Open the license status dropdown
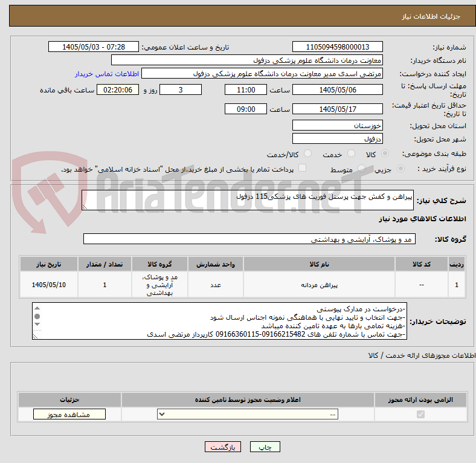 point(248,414)
